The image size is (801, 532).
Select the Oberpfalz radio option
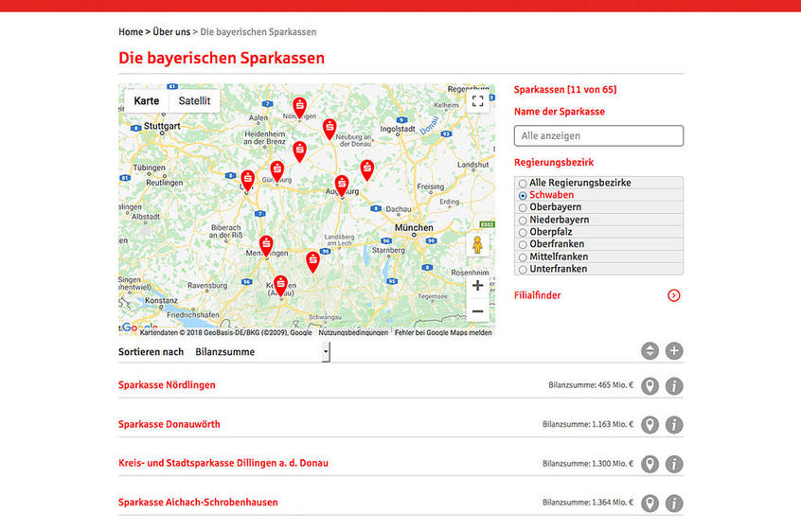coord(523,233)
